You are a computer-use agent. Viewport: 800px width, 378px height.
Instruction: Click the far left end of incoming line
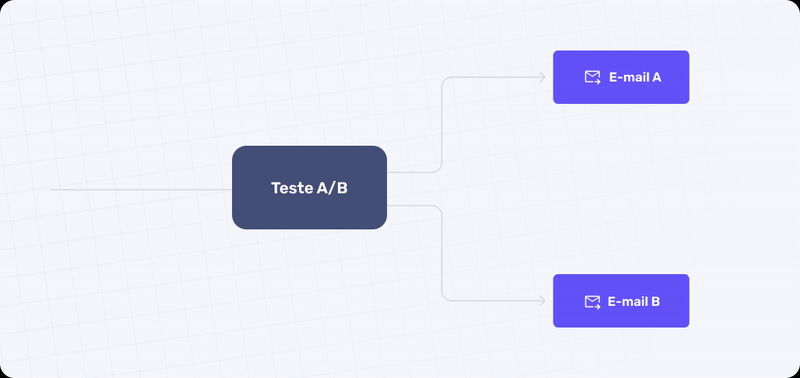pos(52,190)
